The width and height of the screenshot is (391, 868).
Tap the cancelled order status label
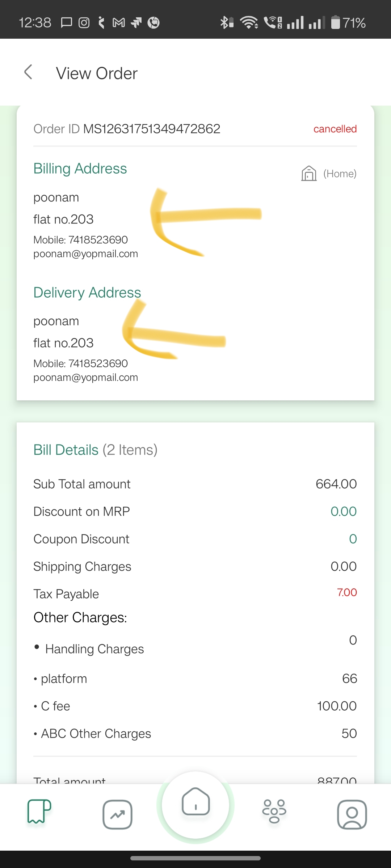click(335, 129)
